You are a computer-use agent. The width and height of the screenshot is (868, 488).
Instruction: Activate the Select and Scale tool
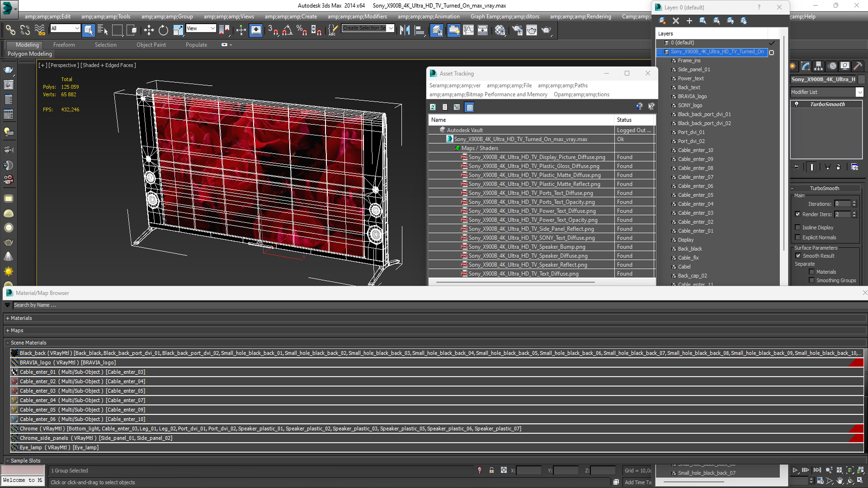(178, 30)
